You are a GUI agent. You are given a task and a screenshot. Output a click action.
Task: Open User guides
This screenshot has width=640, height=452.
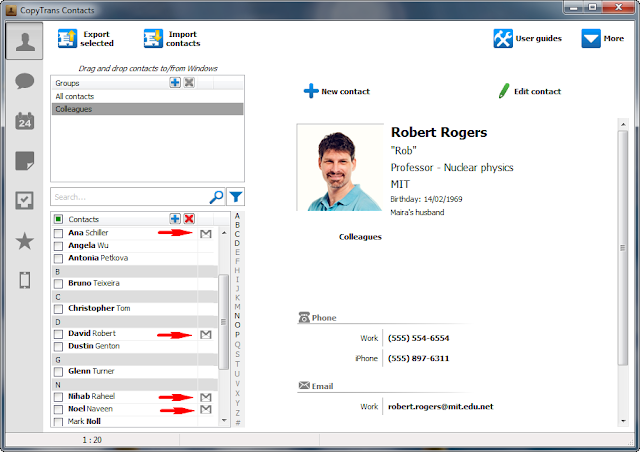pyautogui.click(x=527, y=38)
